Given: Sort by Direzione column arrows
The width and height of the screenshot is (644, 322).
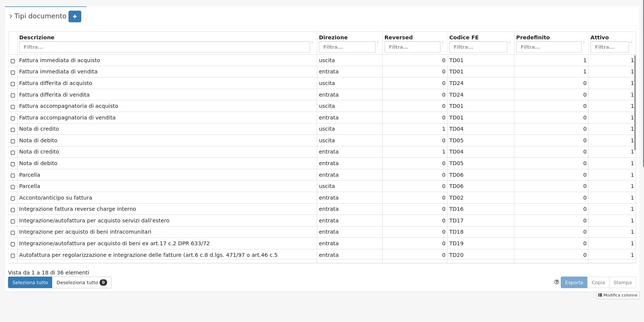Looking at the screenshot, I should tap(378, 42).
